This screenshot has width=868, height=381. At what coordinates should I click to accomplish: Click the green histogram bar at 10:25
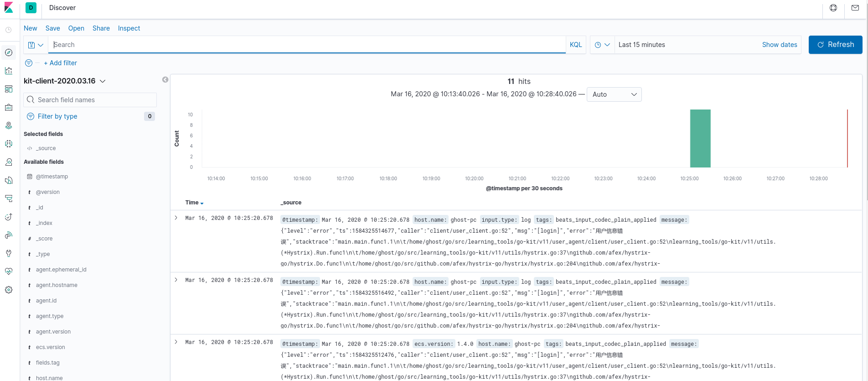tap(700, 139)
